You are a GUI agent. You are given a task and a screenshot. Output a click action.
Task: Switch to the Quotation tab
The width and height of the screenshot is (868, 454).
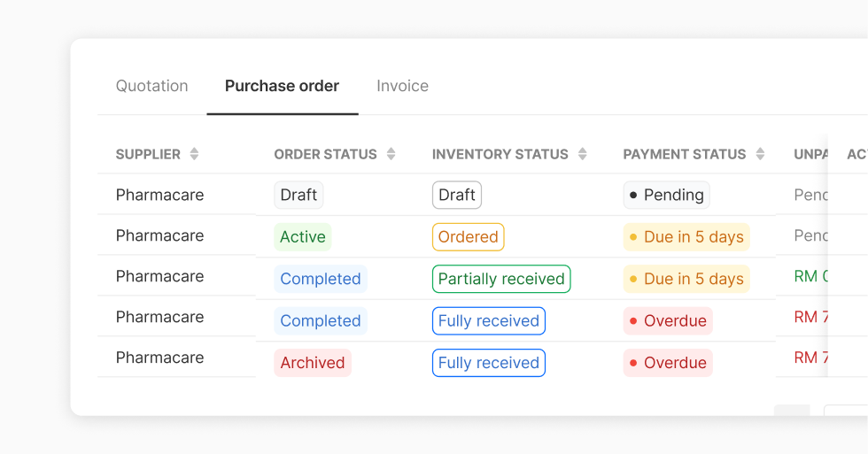151,86
